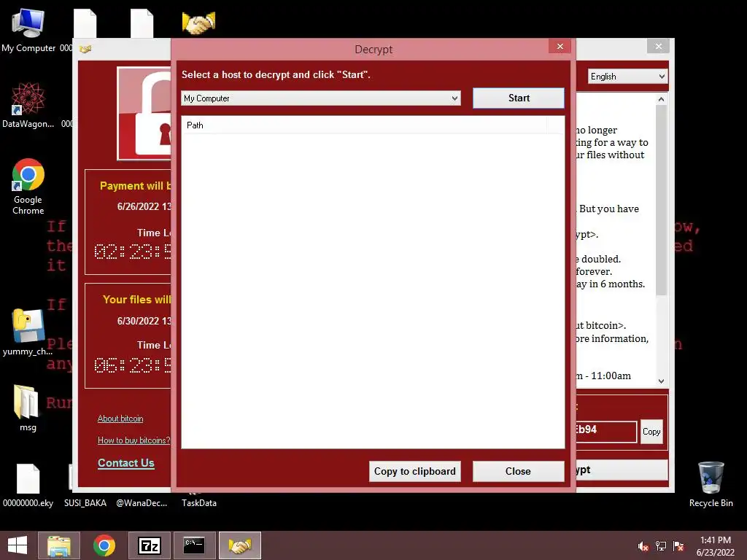Open File Explorer from taskbar
This screenshot has width=747, height=560.
[58, 545]
